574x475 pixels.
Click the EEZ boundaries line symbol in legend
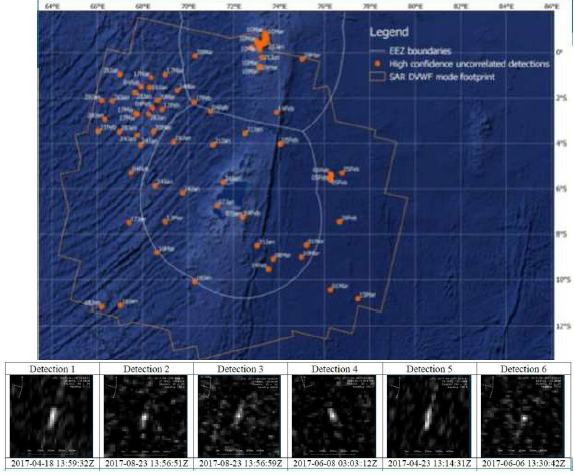pos(377,51)
